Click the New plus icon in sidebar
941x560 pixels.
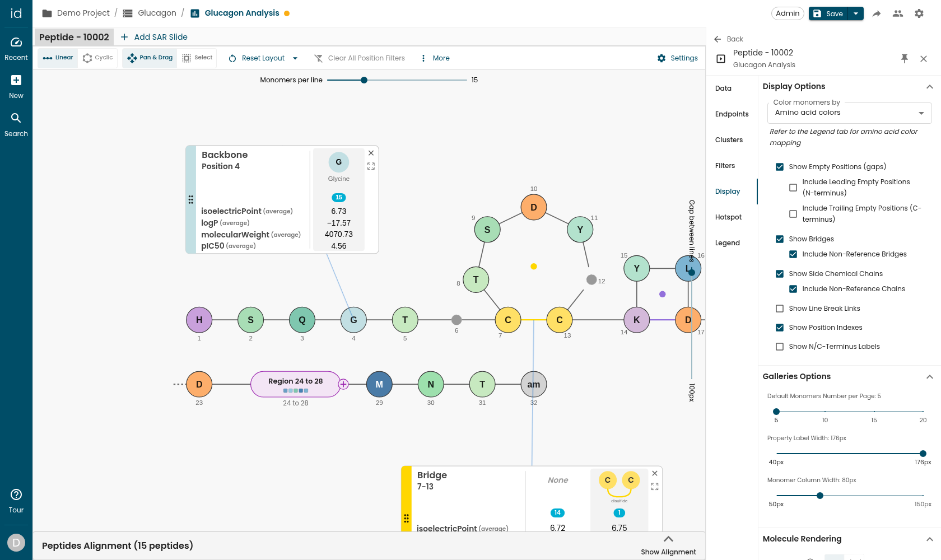point(16,80)
